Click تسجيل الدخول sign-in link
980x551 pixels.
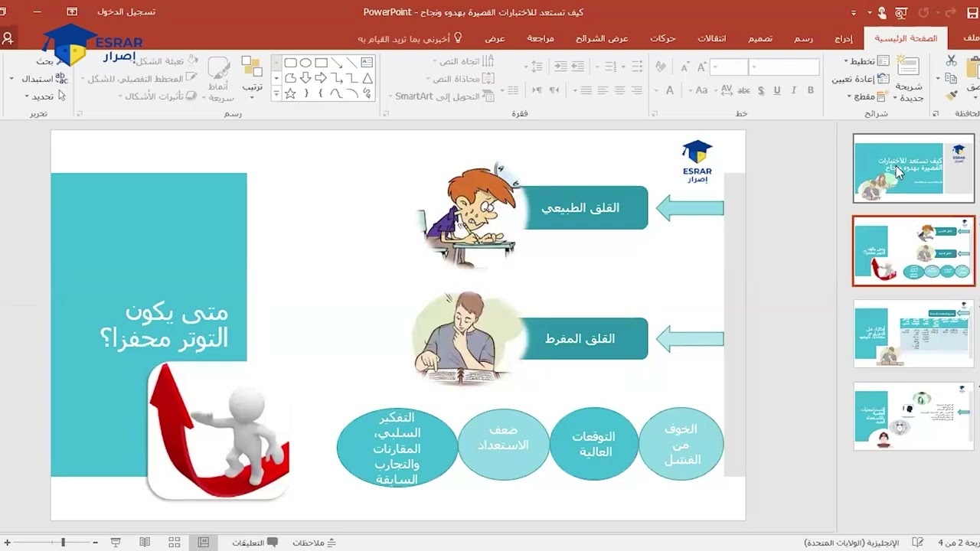point(126,12)
